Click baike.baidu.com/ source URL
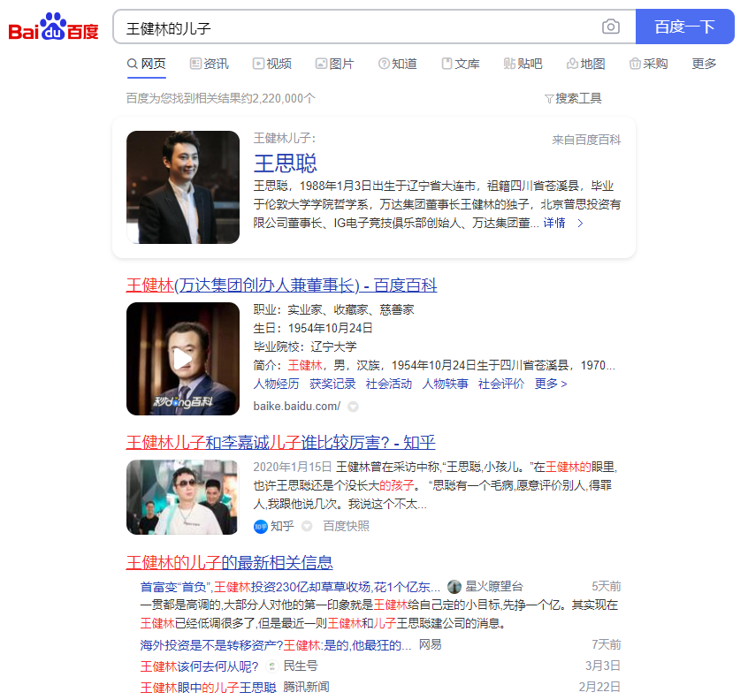 [x=297, y=407]
